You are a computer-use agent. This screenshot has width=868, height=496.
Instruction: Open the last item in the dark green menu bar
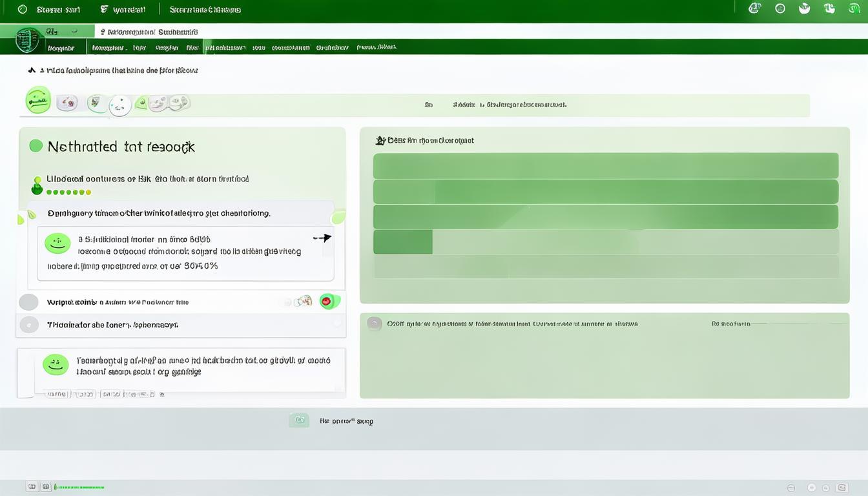pyautogui.click(x=376, y=48)
